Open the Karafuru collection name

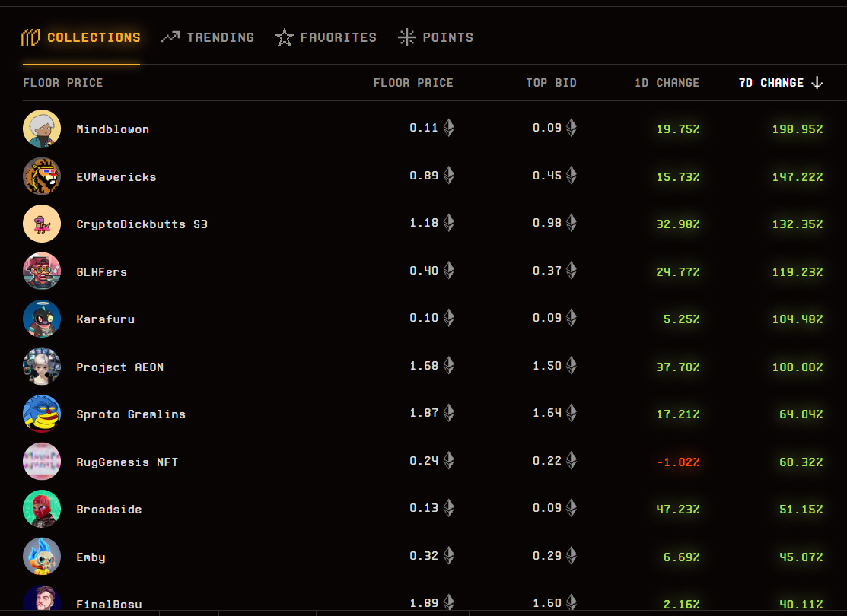[x=105, y=319]
